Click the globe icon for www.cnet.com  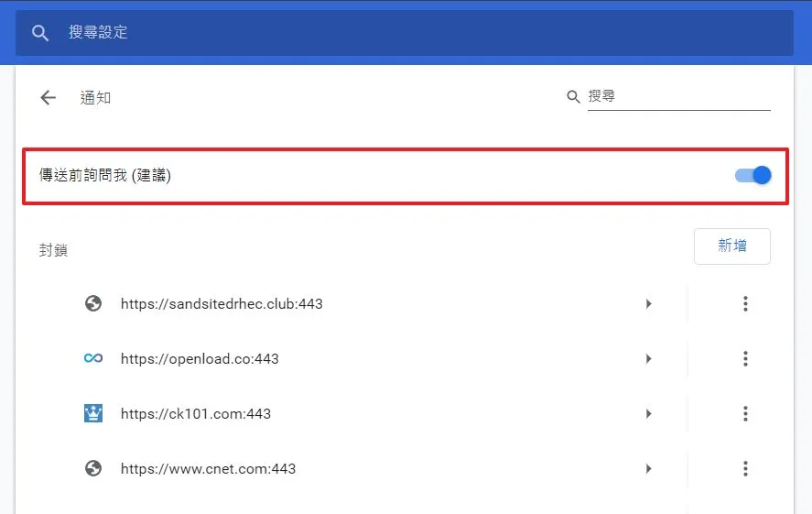coord(93,468)
